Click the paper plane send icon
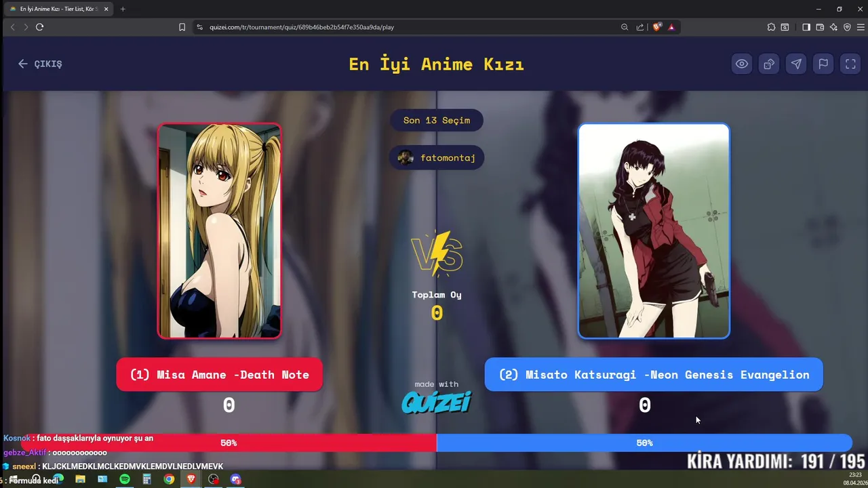The image size is (868, 488). (796, 64)
